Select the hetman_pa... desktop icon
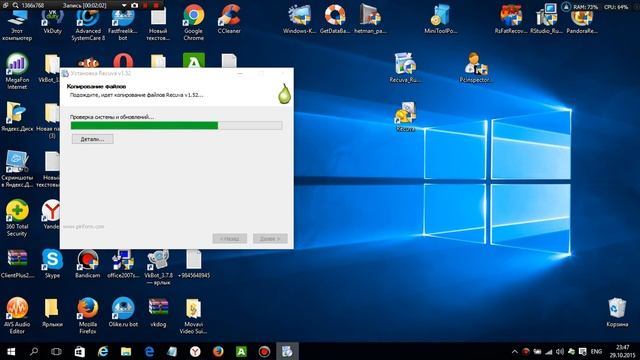This screenshot has height=360, width=640. 370,19
